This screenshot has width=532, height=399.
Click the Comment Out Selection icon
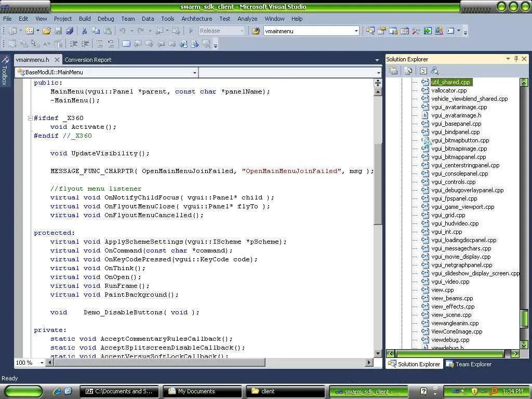(99, 44)
